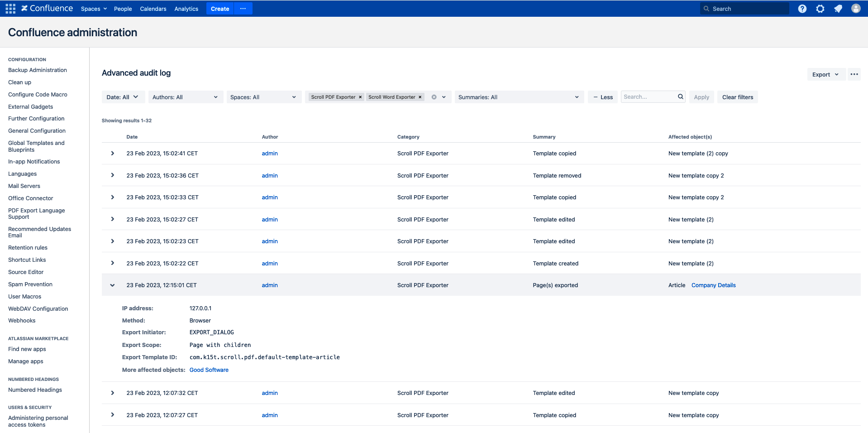Open the Spaces menu in top navigation
The height and width of the screenshot is (433, 868).
[94, 9]
